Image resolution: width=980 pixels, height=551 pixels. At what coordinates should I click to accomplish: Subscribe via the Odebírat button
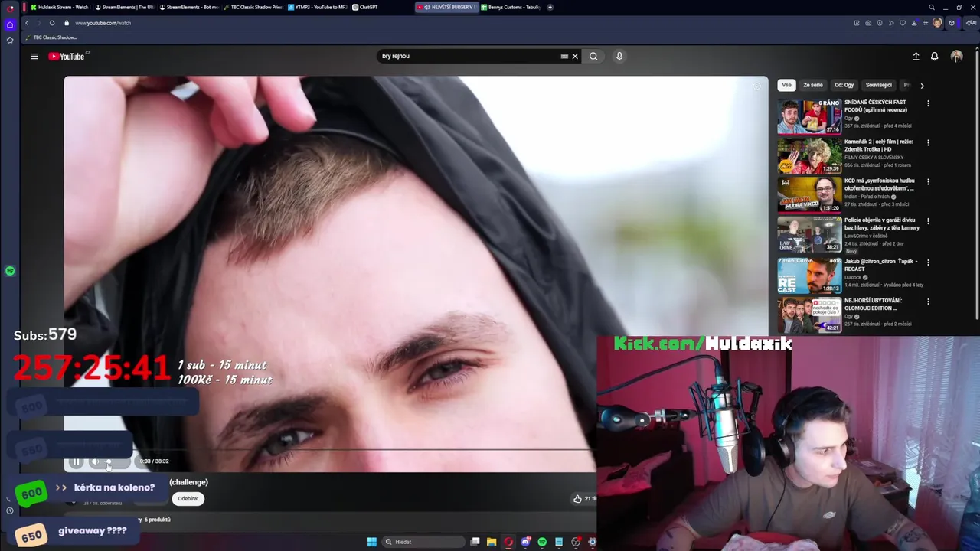point(188,498)
